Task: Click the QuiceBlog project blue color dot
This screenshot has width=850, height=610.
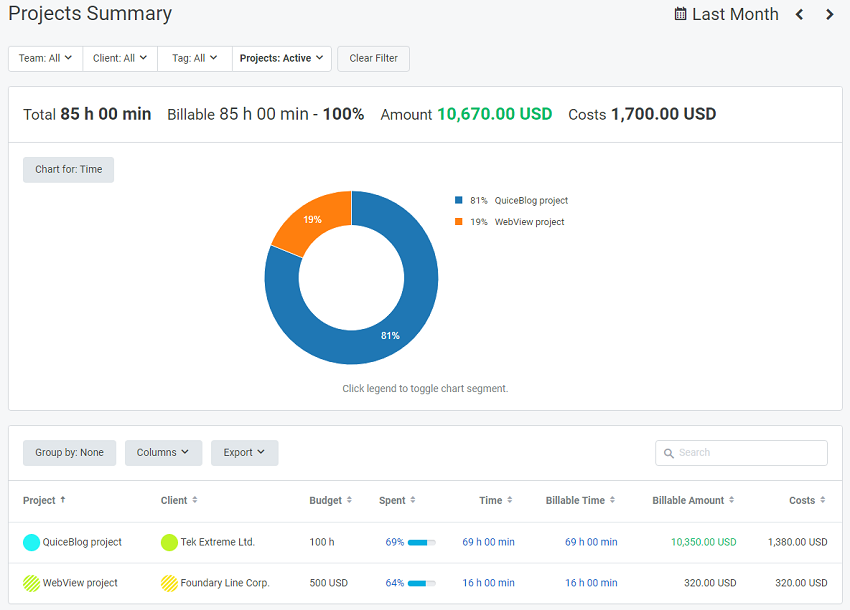Action: pyautogui.click(x=29, y=543)
